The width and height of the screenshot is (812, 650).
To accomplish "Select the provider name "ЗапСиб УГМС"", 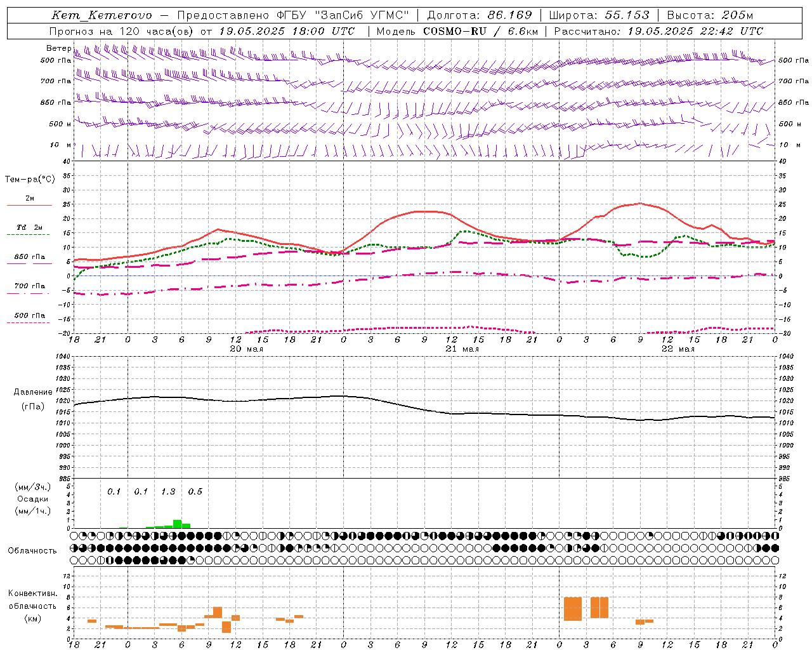I will (x=363, y=15).
